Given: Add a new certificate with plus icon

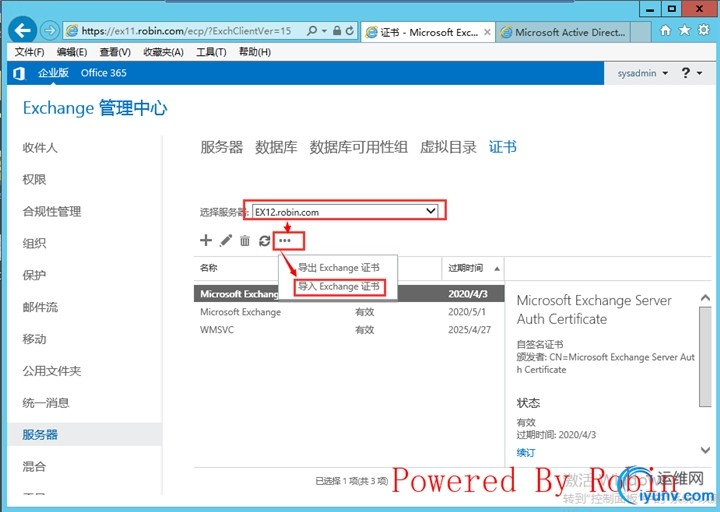Looking at the screenshot, I should tap(206, 240).
